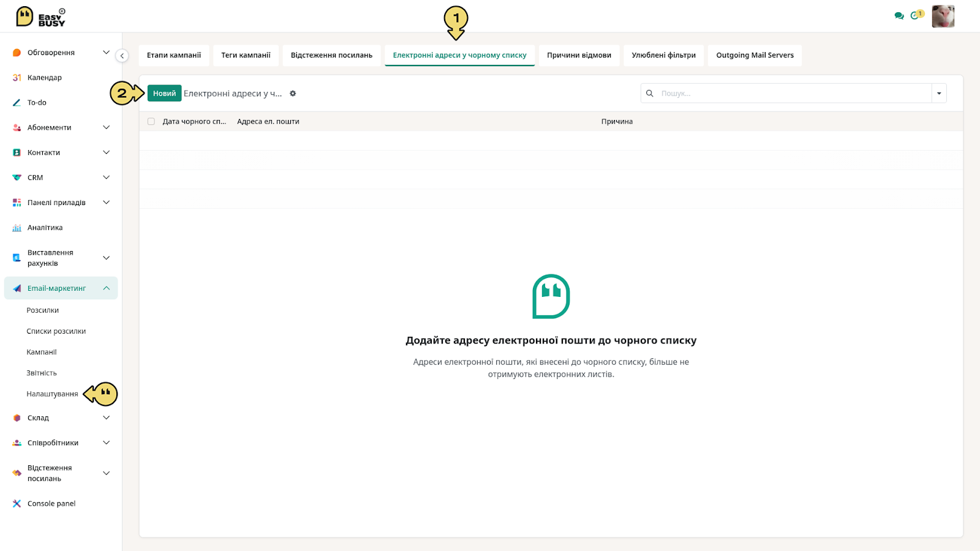Image resolution: width=980 pixels, height=551 pixels.
Task: Click the Обговорення sidebar icon
Action: pyautogui.click(x=17, y=53)
